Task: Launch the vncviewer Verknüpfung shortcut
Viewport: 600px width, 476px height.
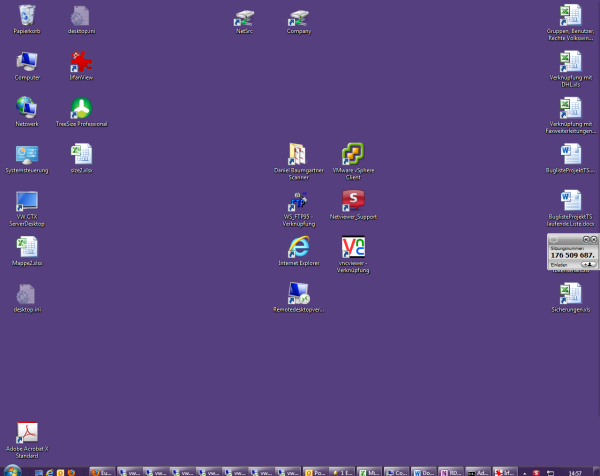Action: pyautogui.click(x=353, y=254)
